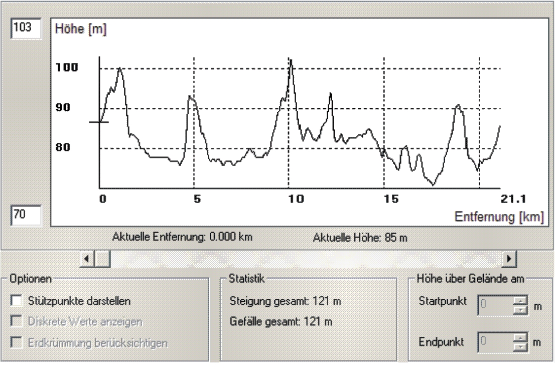Click the minimum height field showing 70
This screenshot has height=392, width=555.
[26, 215]
